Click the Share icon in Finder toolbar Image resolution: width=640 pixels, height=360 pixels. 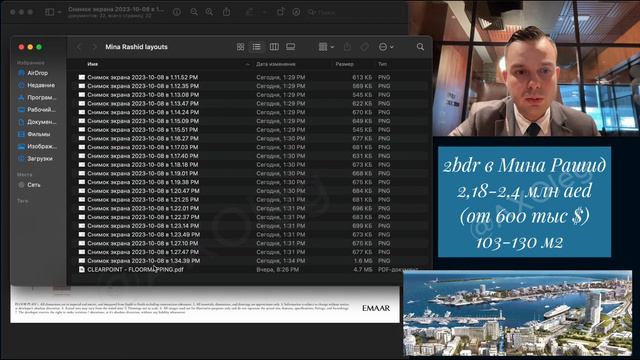pyautogui.click(x=347, y=47)
